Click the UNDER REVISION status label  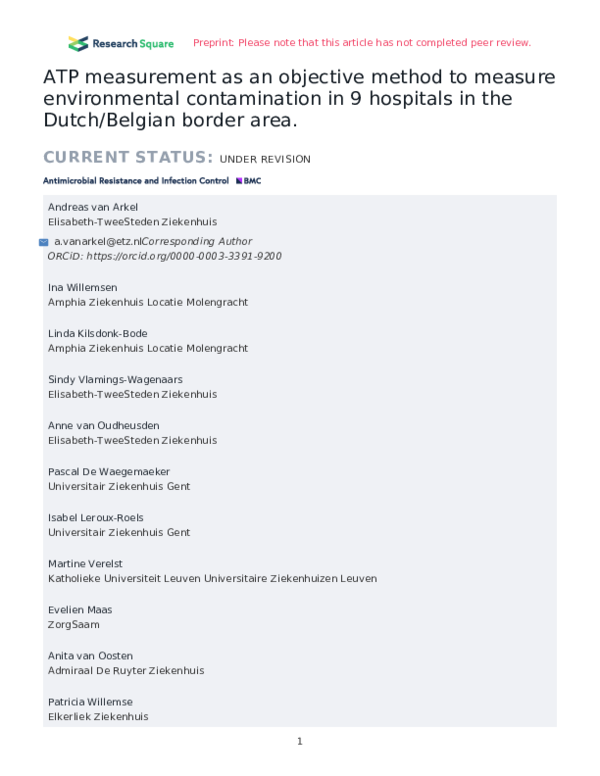(265, 159)
